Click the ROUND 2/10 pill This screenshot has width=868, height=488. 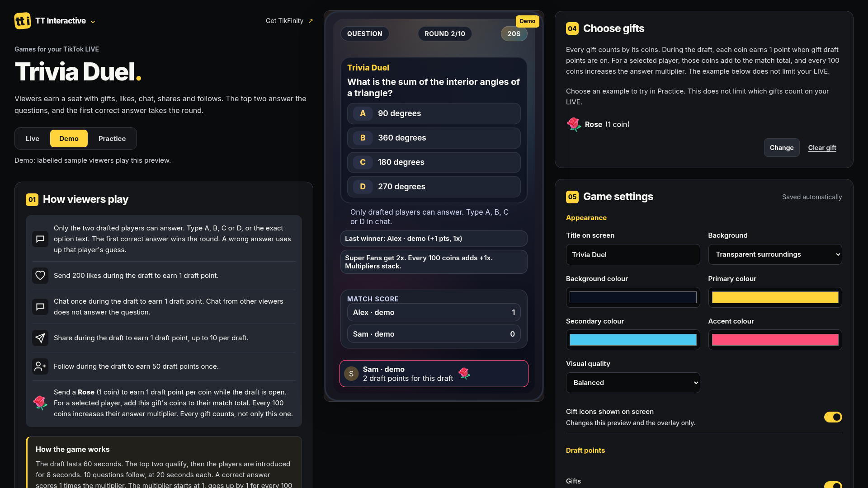tap(445, 34)
